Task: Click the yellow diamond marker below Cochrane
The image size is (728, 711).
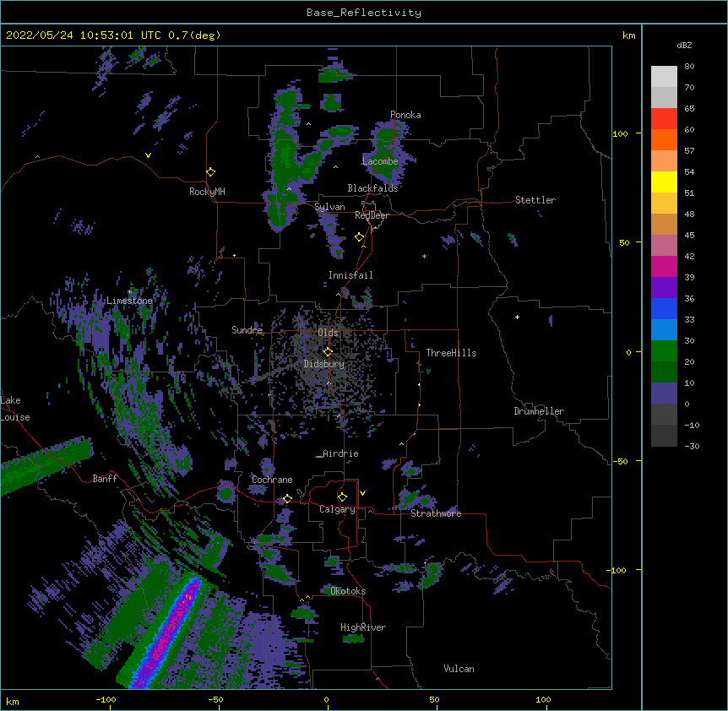Action: pyautogui.click(x=287, y=499)
